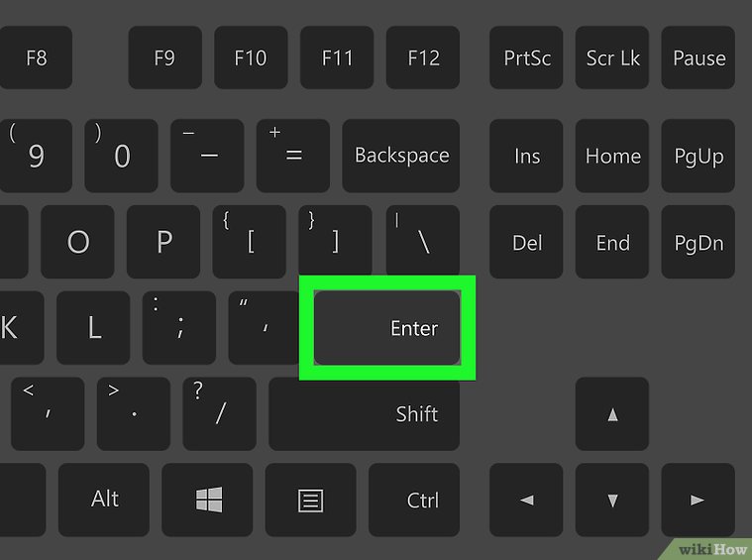
Task: Click the right arrow key
Action: tap(698, 500)
